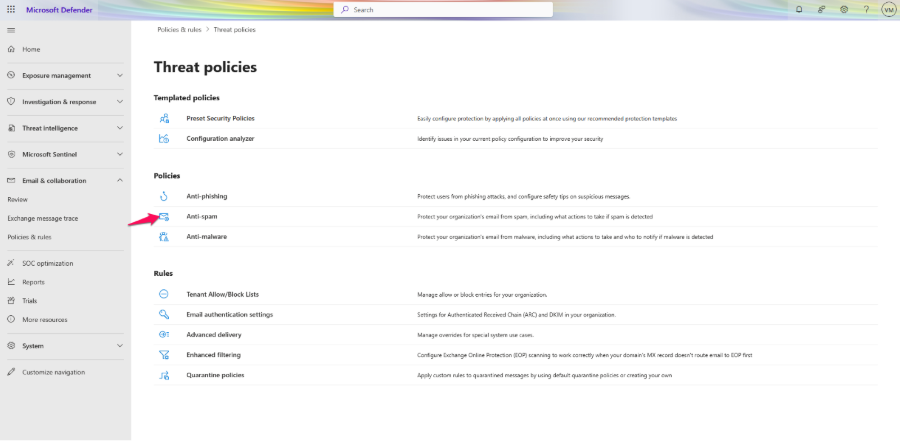This screenshot has height=441, width=900.
Task: Click the Quarantine policies icon
Action: click(x=164, y=375)
